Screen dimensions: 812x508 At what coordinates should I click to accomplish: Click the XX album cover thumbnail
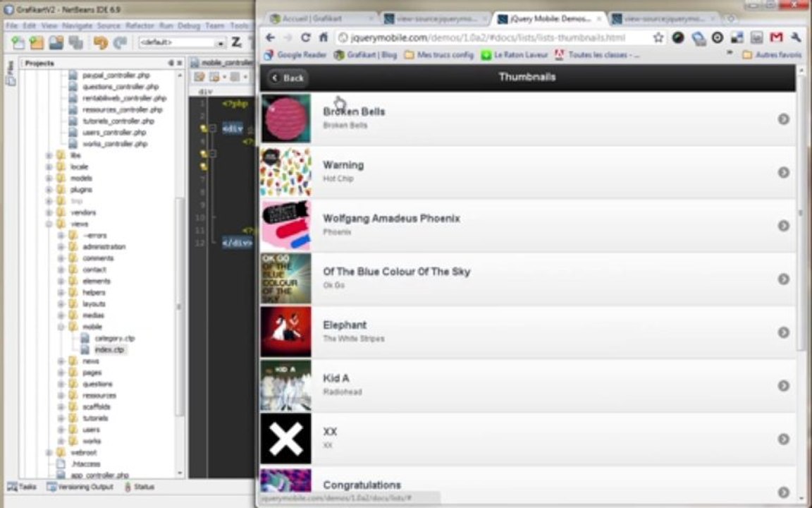pos(286,439)
